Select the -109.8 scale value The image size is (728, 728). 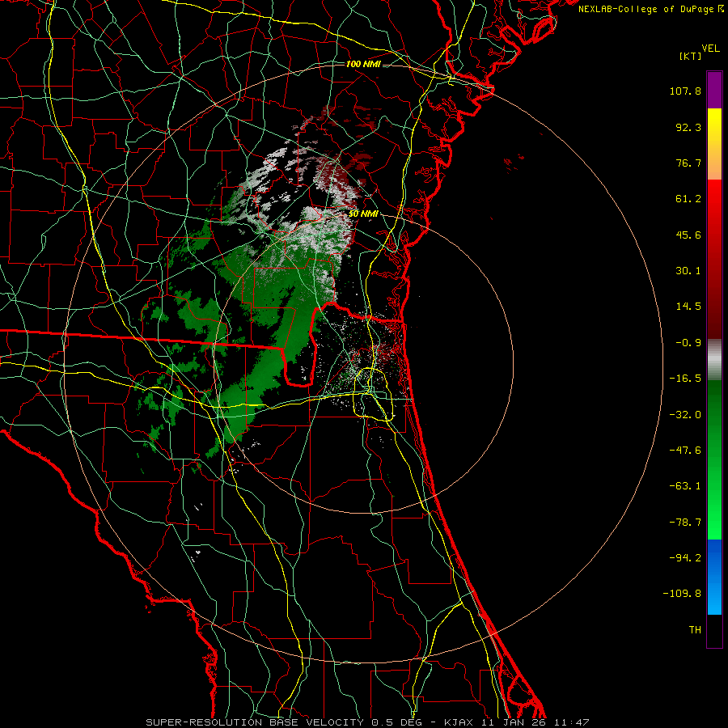682,594
